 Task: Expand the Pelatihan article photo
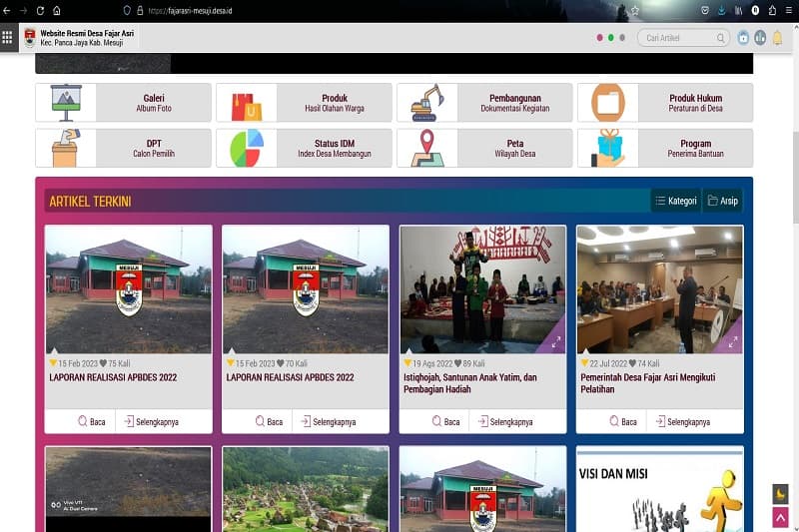point(732,342)
